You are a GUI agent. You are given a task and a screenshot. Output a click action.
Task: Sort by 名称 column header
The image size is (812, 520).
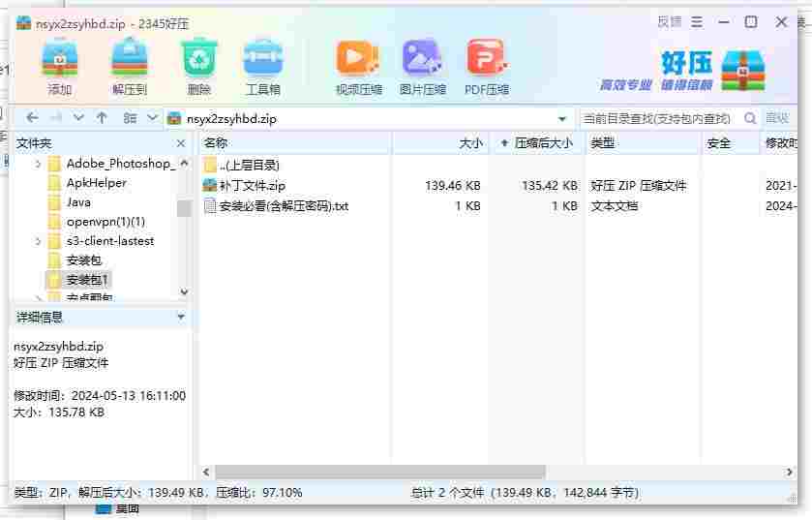pos(295,143)
